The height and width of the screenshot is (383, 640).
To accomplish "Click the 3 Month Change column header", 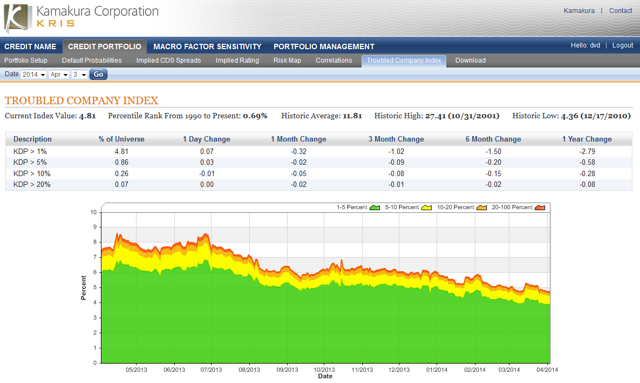I will pos(396,139).
